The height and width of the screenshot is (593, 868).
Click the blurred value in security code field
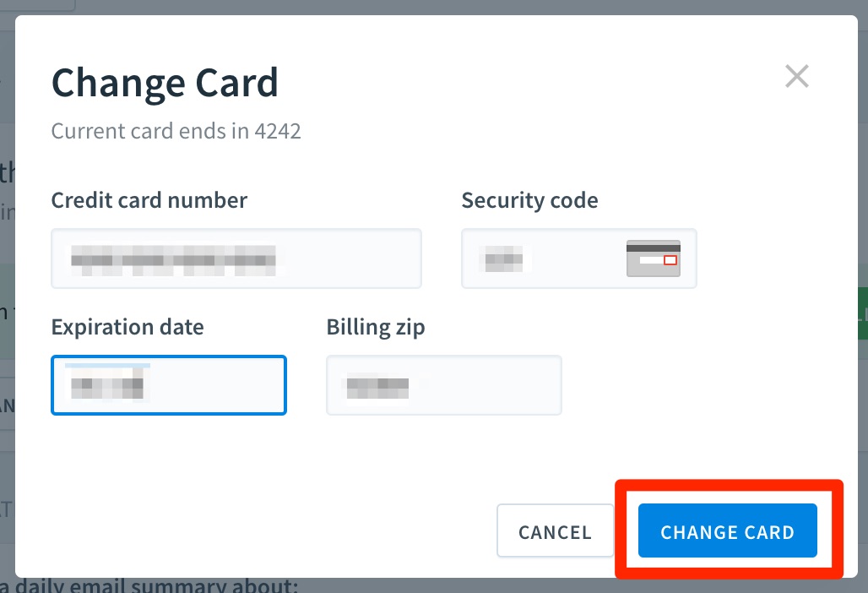click(504, 259)
